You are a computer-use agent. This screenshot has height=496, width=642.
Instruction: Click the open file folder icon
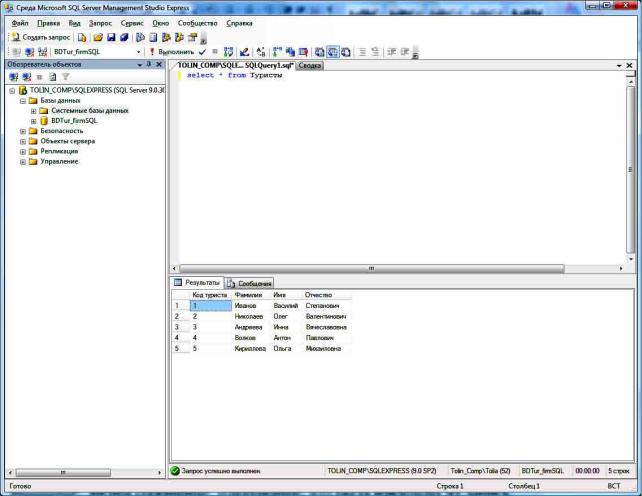pos(98,38)
